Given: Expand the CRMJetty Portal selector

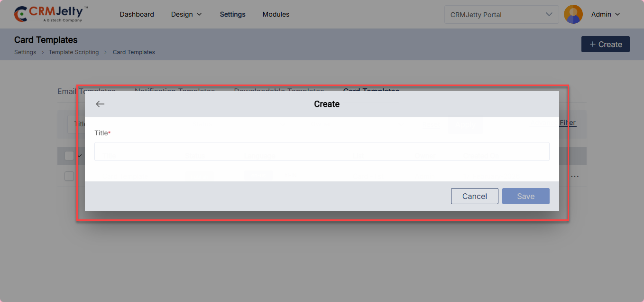Looking at the screenshot, I should (x=501, y=14).
